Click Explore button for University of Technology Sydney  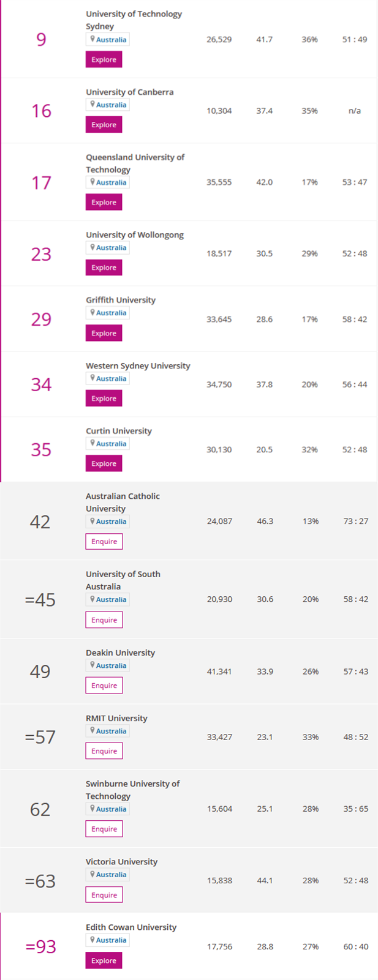point(104,59)
